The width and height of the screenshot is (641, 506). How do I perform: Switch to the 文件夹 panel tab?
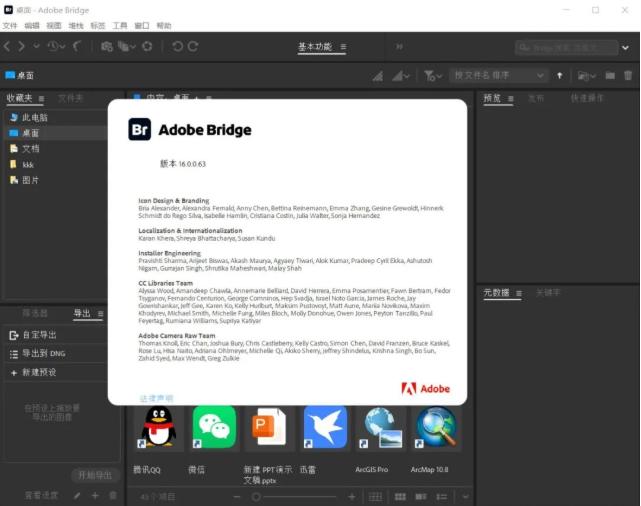click(x=71, y=98)
